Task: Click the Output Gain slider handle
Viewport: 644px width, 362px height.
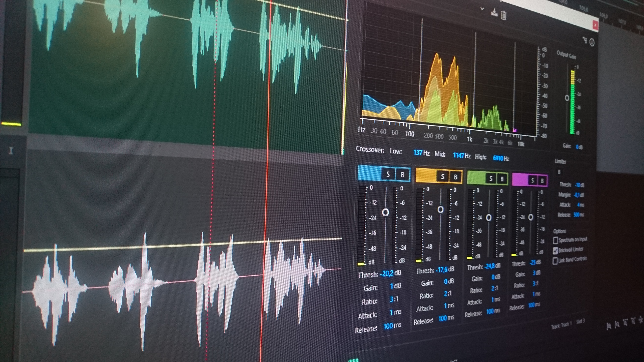Action: point(567,98)
